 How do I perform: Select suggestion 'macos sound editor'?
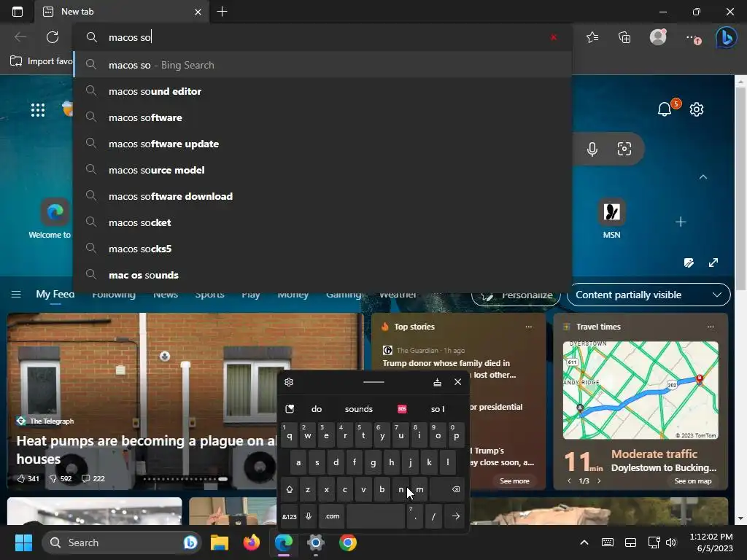click(x=322, y=91)
